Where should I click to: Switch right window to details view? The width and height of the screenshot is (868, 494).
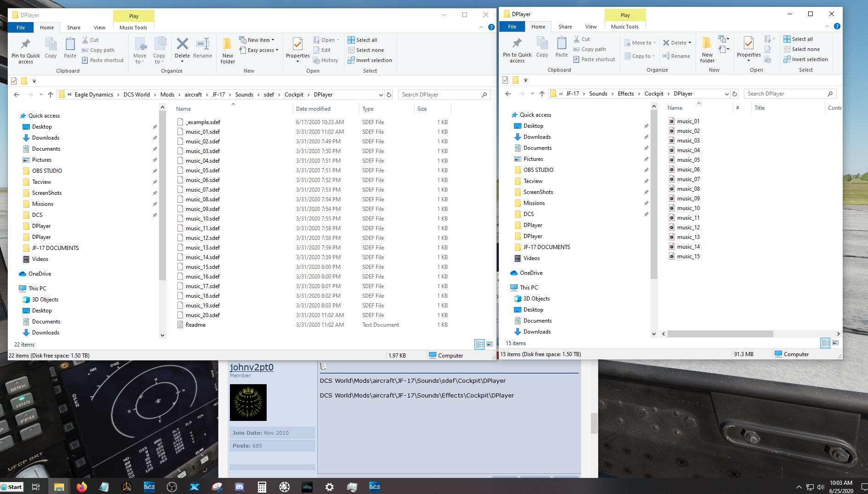point(825,343)
